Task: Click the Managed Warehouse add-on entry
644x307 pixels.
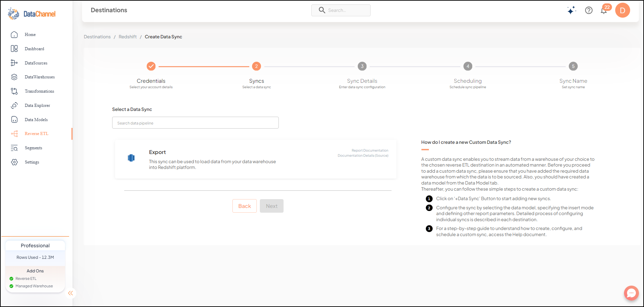Action: click(31, 286)
